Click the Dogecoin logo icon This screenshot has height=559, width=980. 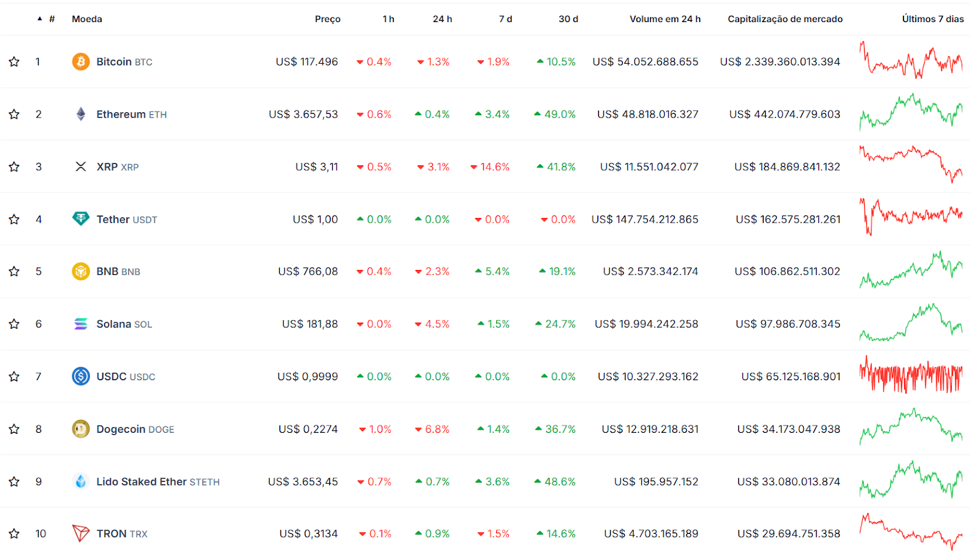point(81,429)
